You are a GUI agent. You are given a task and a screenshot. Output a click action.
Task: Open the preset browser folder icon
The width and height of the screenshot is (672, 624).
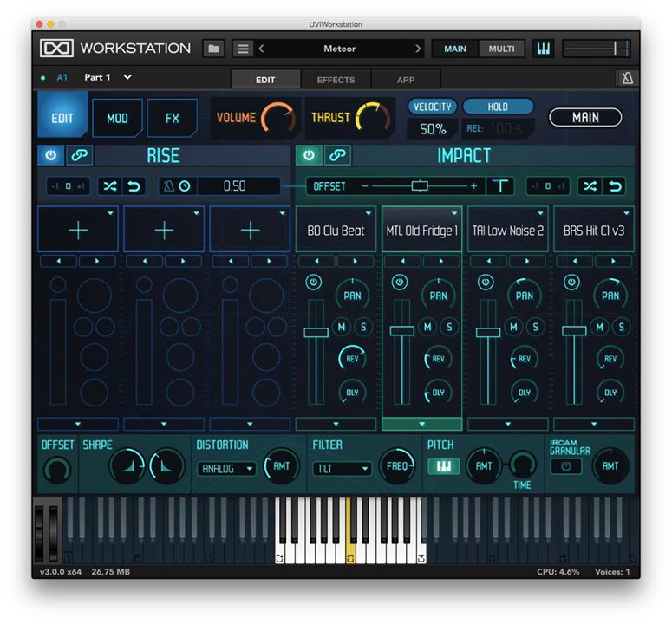tap(213, 49)
